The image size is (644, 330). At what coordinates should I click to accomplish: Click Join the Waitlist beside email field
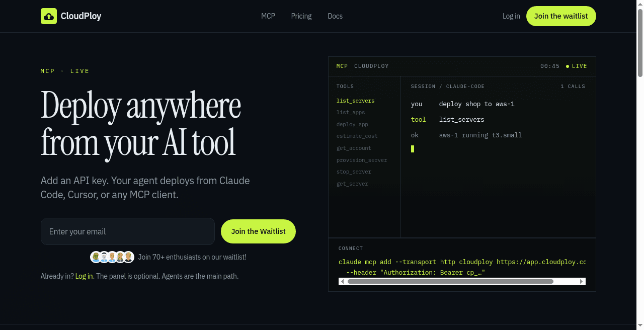pyautogui.click(x=258, y=231)
